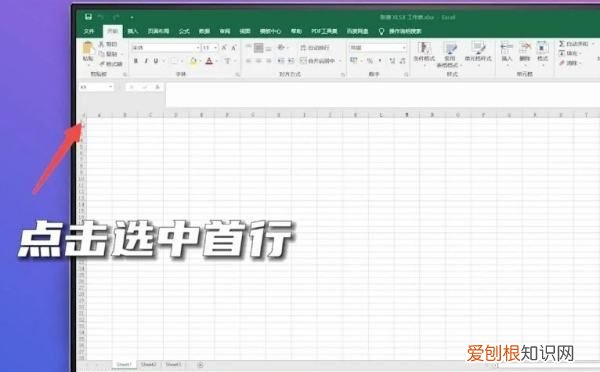This screenshot has width=600, height=372.
Task: Toggle Bold formatting
Action: [135, 61]
